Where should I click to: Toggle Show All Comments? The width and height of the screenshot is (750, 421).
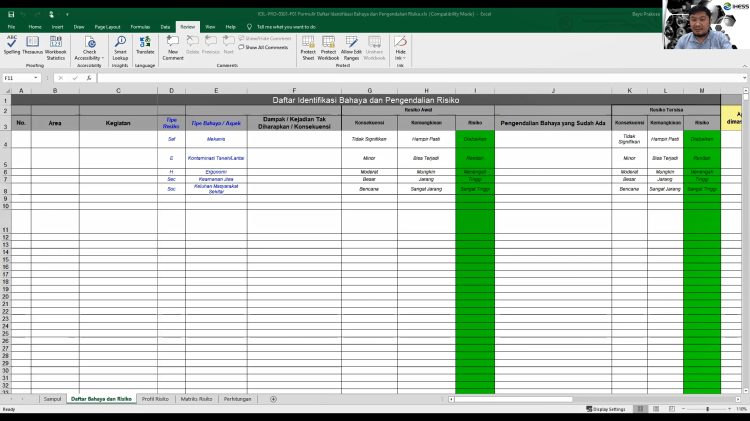pyautogui.click(x=263, y=47)
